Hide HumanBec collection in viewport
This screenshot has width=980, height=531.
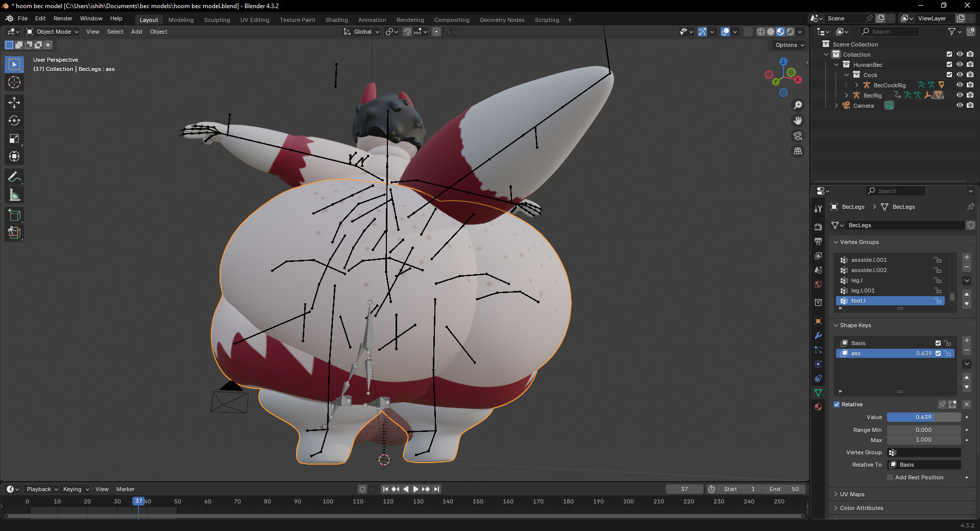960,65
